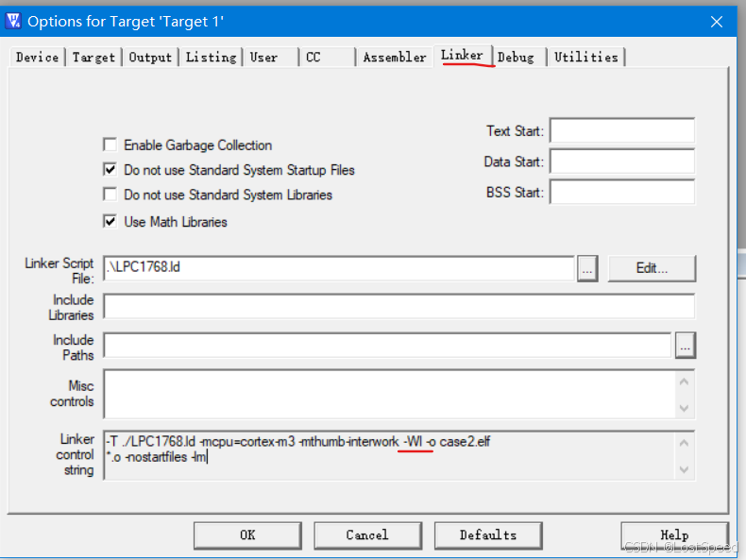Click the Linker control string text area
746x560 pixels.
pos(389,455)
